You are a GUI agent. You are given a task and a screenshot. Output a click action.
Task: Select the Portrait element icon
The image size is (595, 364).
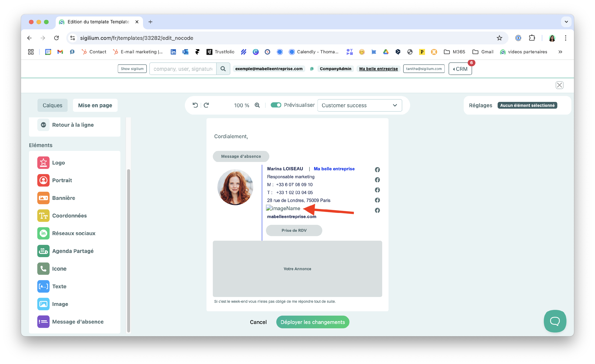[43, 180]
